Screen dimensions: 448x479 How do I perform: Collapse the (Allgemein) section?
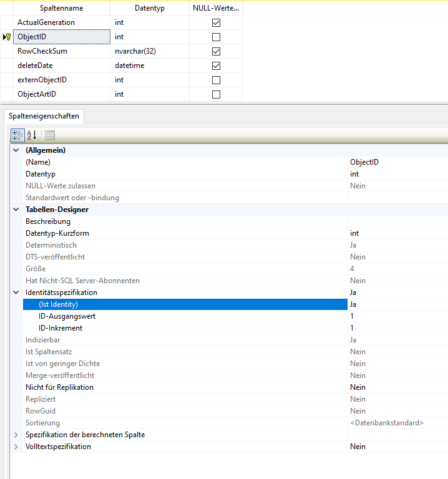(16, 150)
